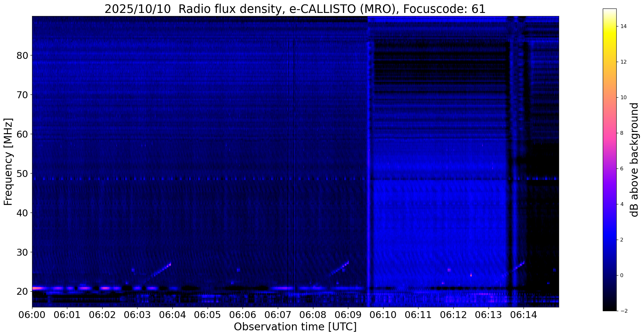Pick the 10 dB colorbar tick label

pyautogui.click(x=623, y=98)
